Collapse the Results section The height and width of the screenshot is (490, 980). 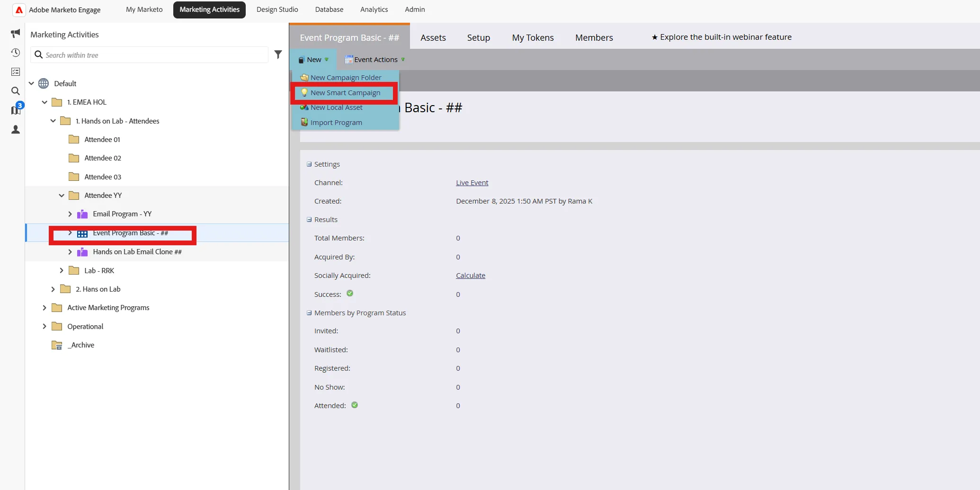tap(309, 220)
